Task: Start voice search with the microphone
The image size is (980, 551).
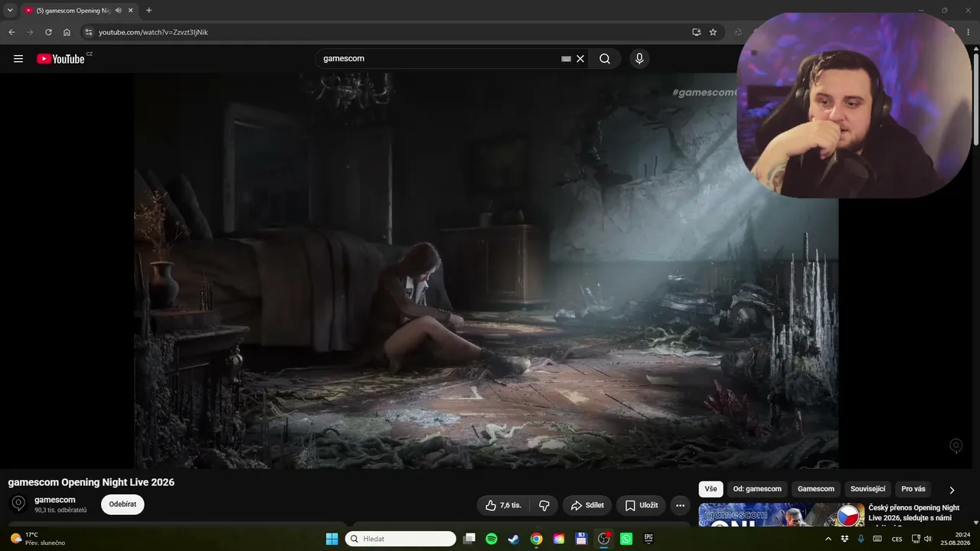Action: (x=639, y=59)
